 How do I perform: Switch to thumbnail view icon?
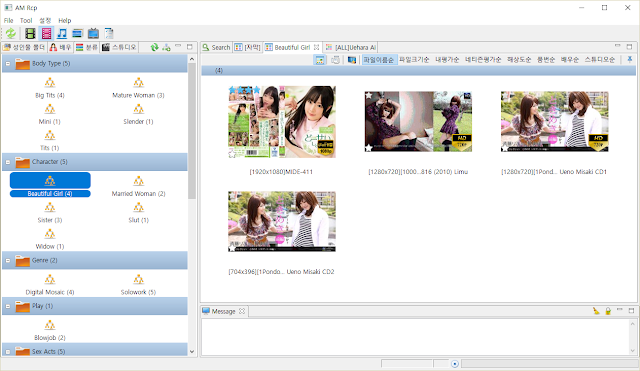[320, 60]
